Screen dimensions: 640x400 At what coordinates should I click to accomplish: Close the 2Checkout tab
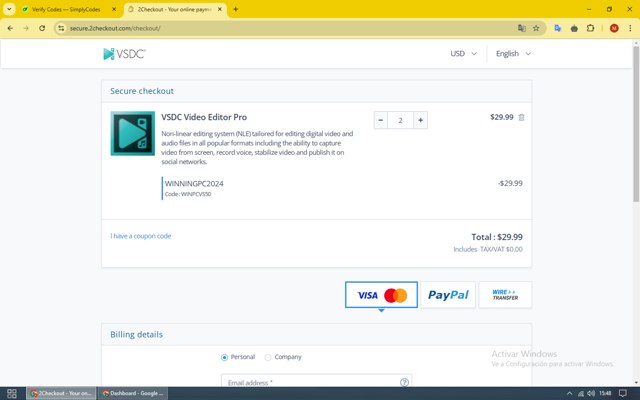coord(220,9)
